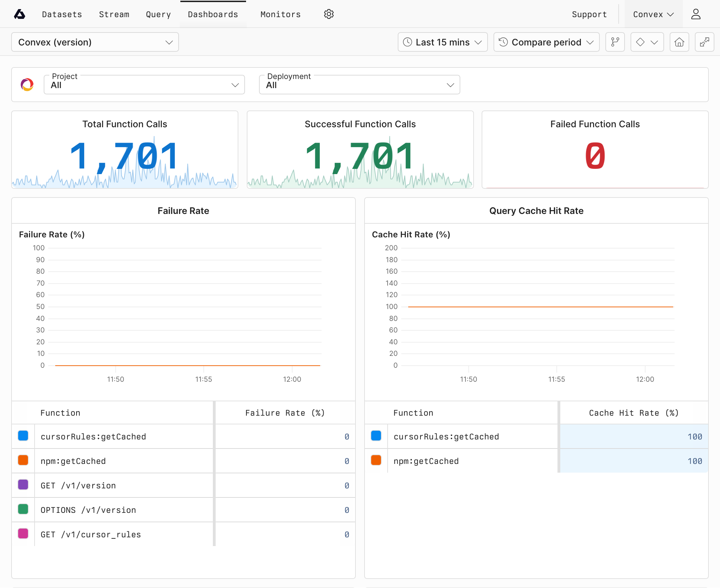720x588 pixels.
Task: Switch to the Stream tab
Action: 114,14
